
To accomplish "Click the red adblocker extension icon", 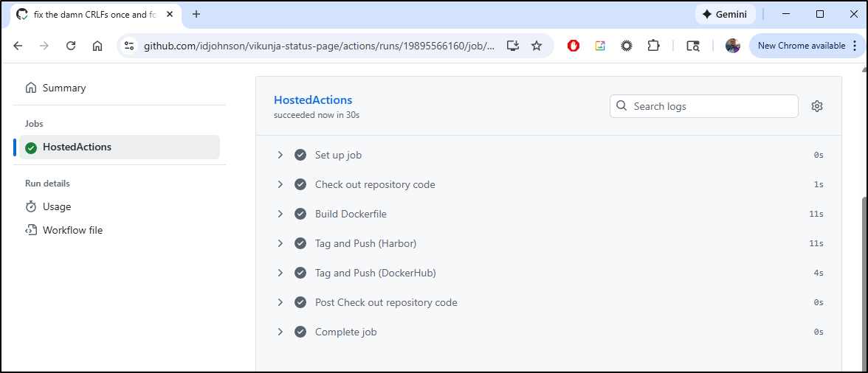I will pos(573,46).
